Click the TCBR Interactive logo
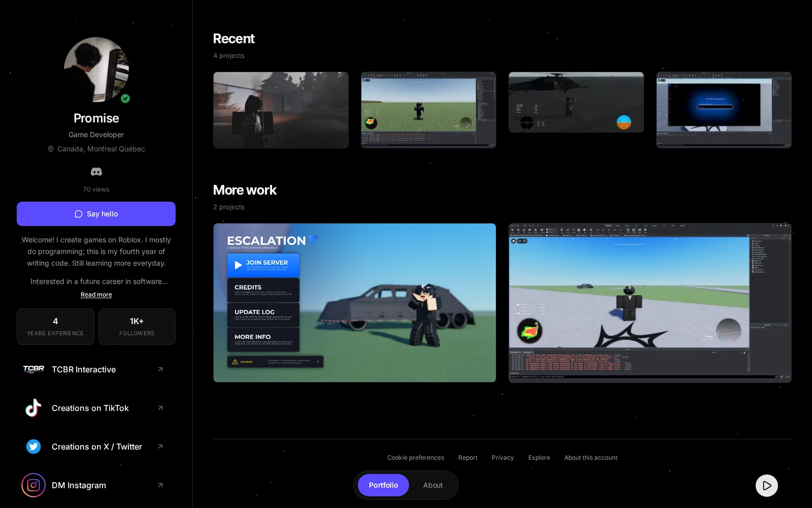The height and width of the screenshot is (508, 812). tap(33, 369)
